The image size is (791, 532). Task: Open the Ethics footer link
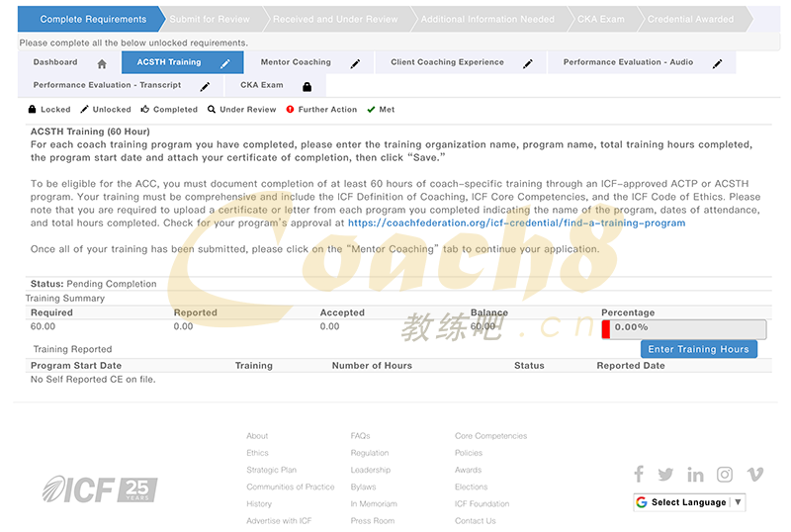(257, 453)
